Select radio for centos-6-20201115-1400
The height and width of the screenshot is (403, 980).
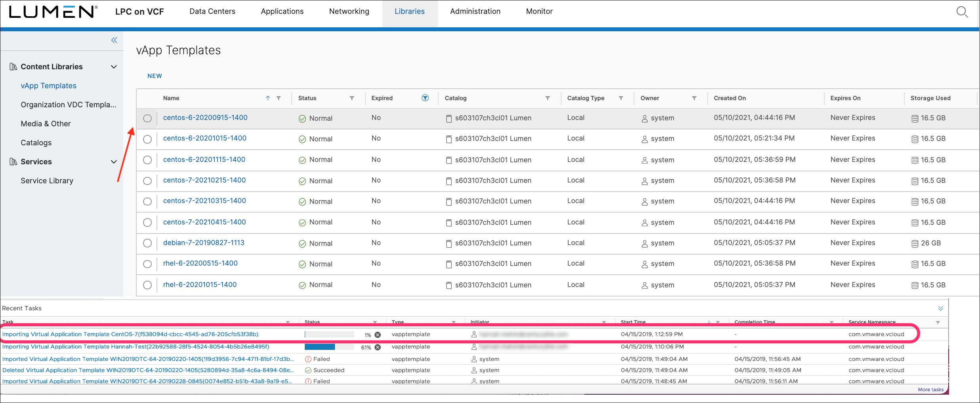pyautogui.click(x=147, y=160)
